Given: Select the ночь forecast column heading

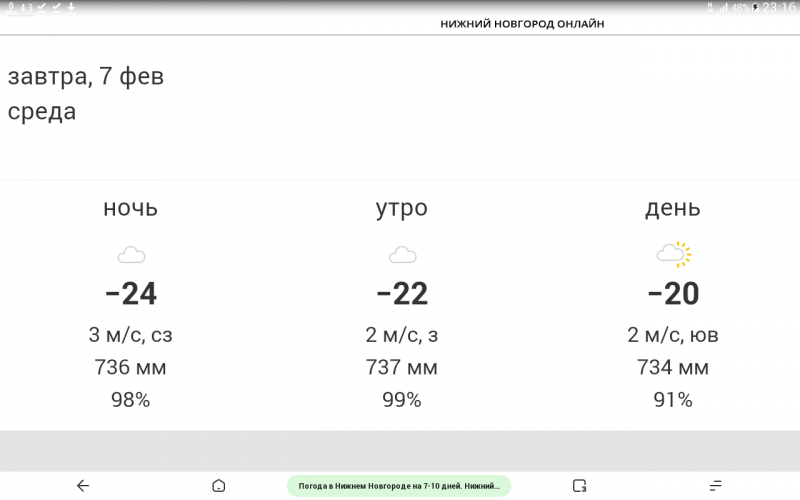Looking at the screenshot, I should point(131,208).
